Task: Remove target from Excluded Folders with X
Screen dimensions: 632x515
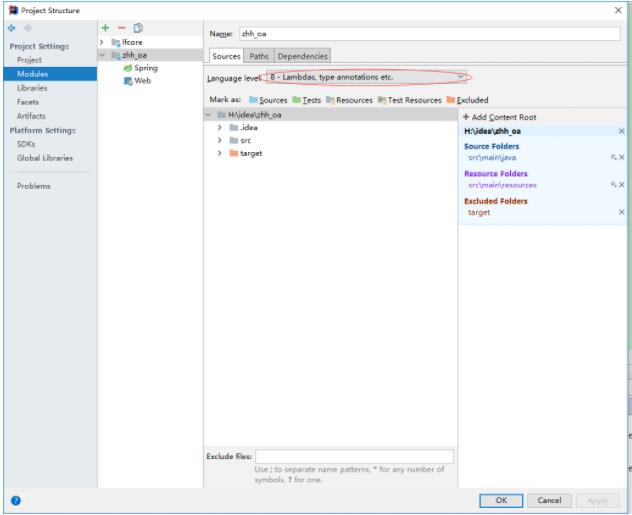Action: [622, 212]
